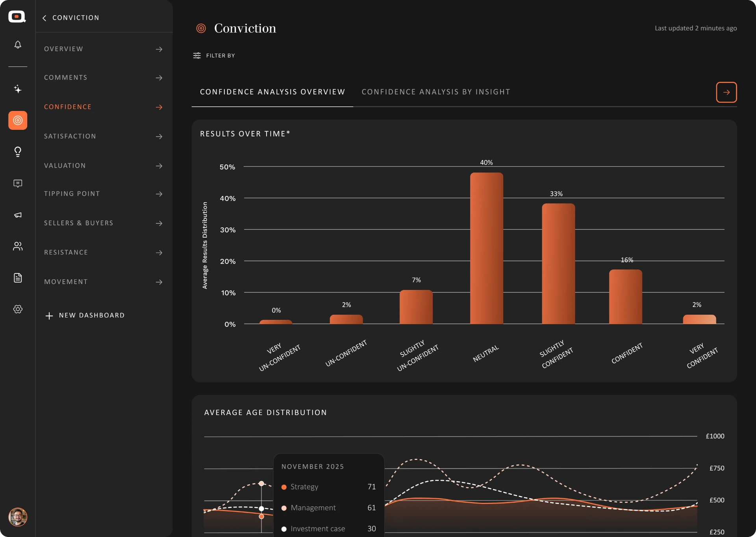Click the orange next-tab arrow button

point(726,92)
